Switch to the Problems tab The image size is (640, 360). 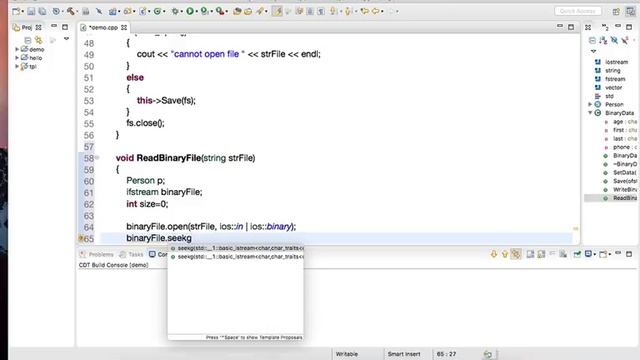click(97, 254)
